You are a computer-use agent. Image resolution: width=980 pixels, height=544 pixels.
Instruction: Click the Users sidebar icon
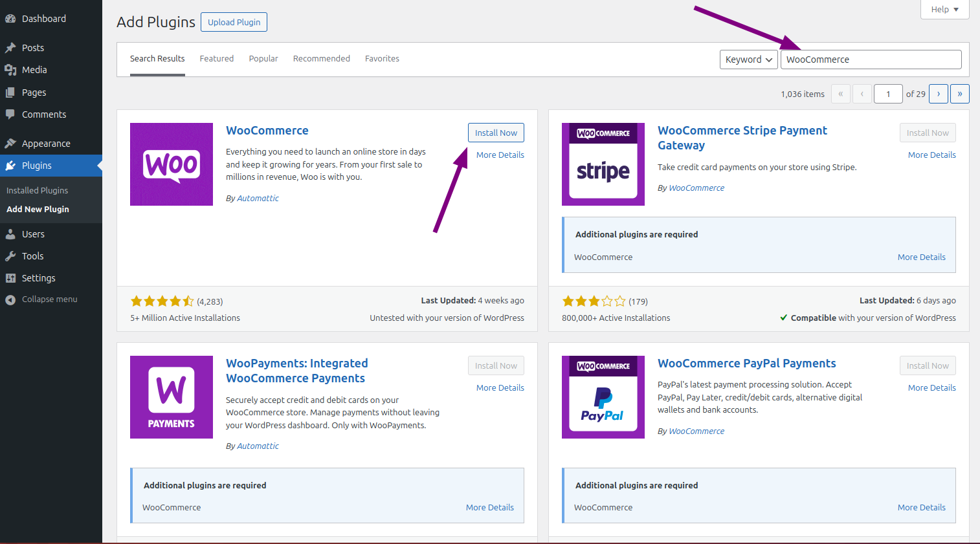[x=12, y=234]
